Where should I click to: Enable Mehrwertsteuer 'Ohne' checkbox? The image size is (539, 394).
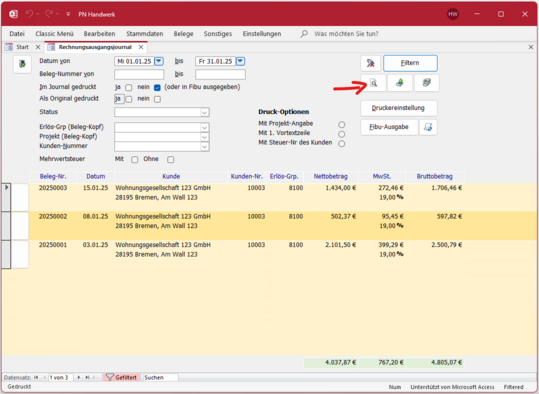pyautogui.click(x=170, y=160)
